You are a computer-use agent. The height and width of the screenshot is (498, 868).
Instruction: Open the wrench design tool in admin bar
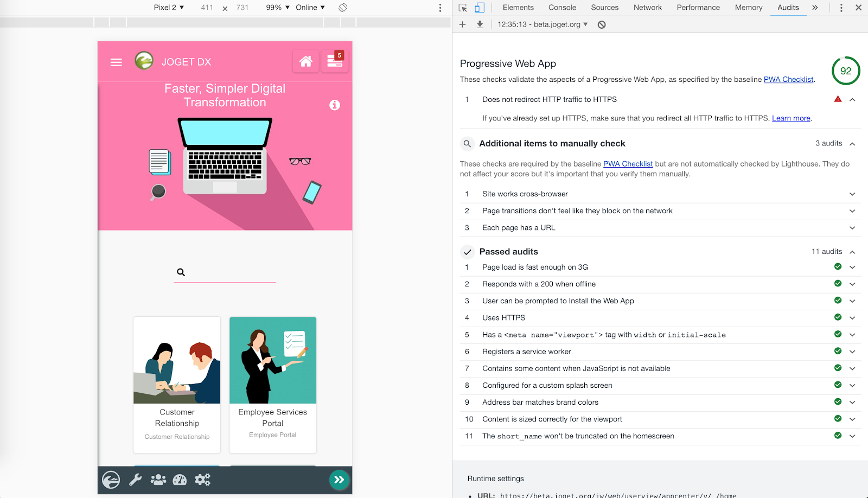coord(136,480)
